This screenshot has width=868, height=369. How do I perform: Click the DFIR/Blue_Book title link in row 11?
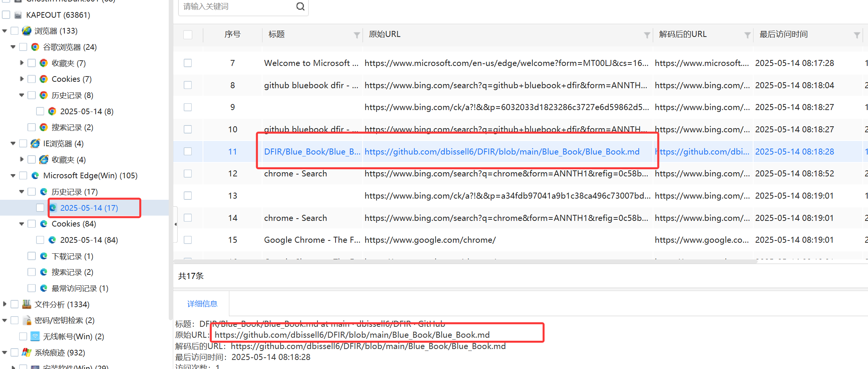coord(312,152)
